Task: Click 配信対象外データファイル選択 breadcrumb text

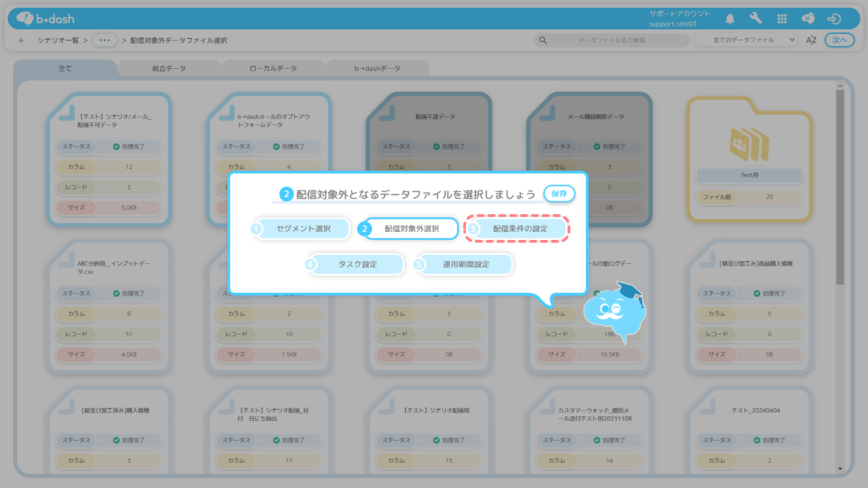Action: (x=178, y=41)
